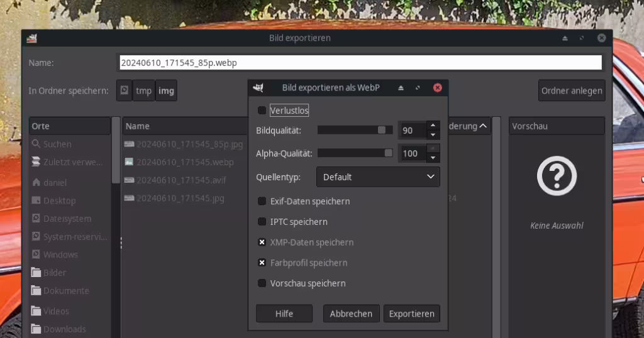The width and height of the screenshot is (644, 338).
Task: Open the Quellentyp Default dropdown
Action: point(378,177)
